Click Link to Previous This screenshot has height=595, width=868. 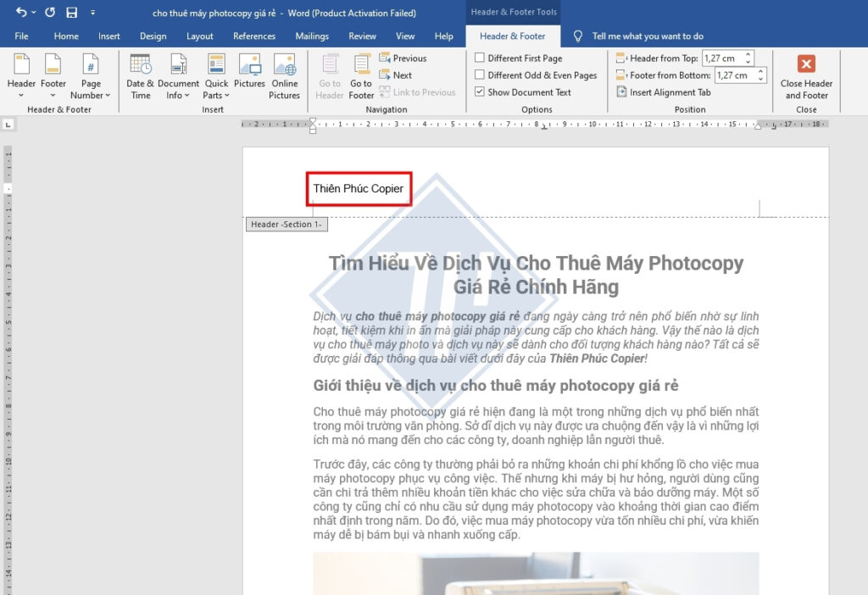pyautogui.click(x=417, y=92)
